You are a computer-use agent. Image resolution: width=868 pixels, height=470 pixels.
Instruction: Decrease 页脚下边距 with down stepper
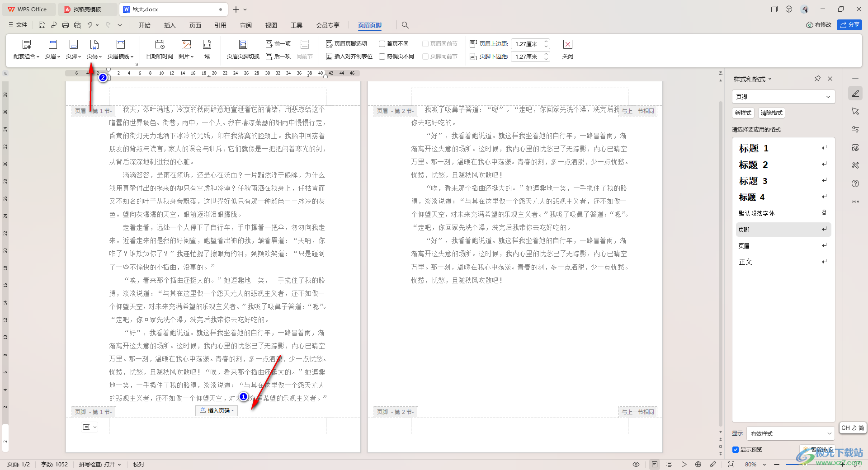click(546, 59)
